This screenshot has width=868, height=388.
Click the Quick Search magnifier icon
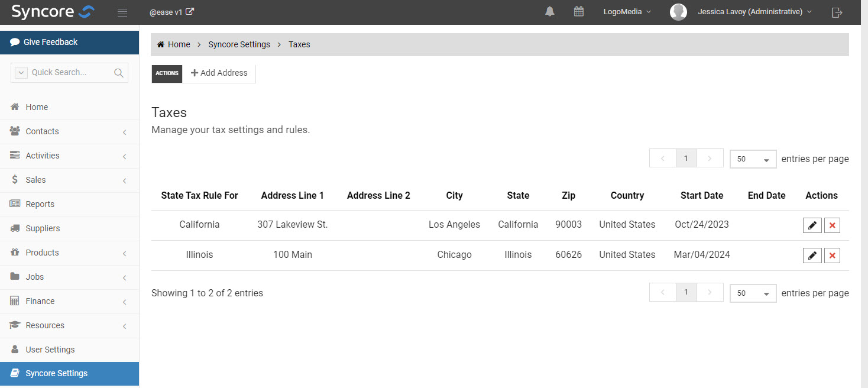[119, 73]
